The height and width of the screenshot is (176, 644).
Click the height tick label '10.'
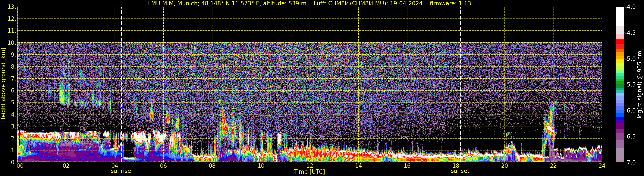12,43
